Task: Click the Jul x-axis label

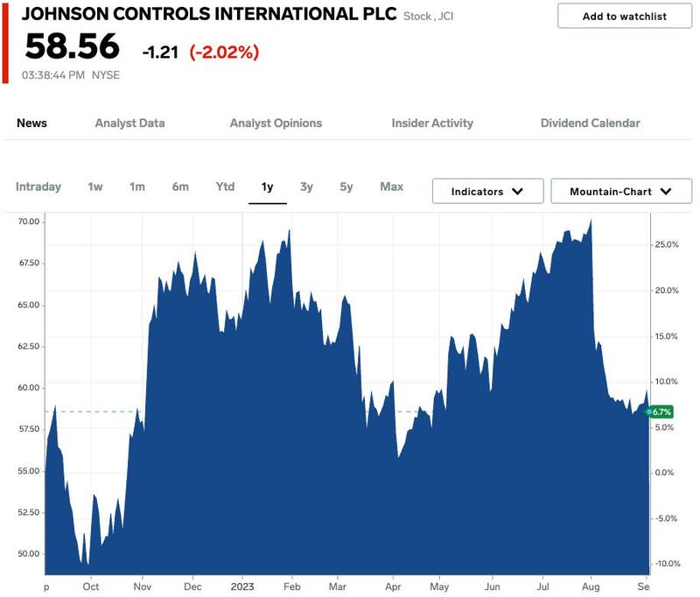Action: [542, 586]
